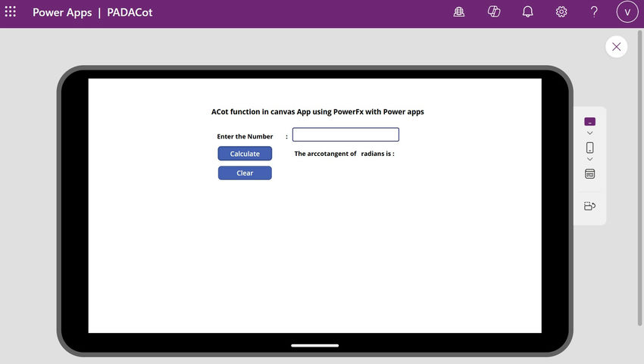Image resolution: width=644 pixels, height=364 pixels.
Task: Select the tablet device preview icon
Action: pos(589,122)
